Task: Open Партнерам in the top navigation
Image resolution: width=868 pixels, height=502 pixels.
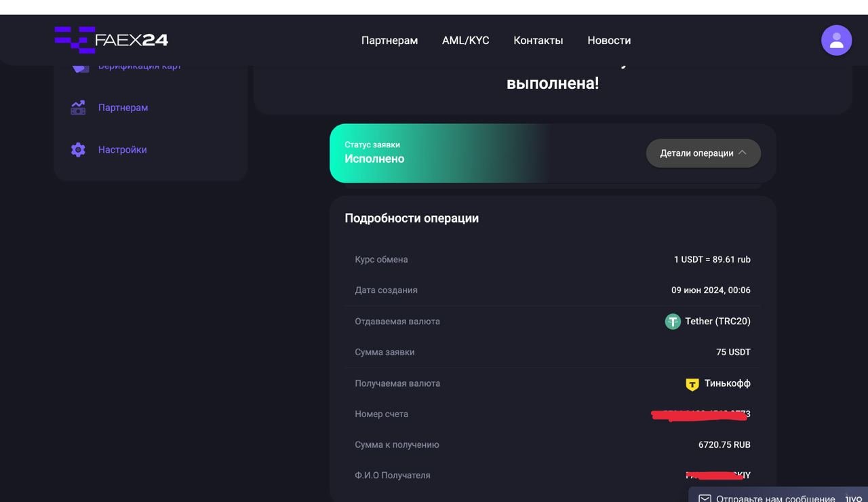Action: pyautogui.click(x=389, y=41)
